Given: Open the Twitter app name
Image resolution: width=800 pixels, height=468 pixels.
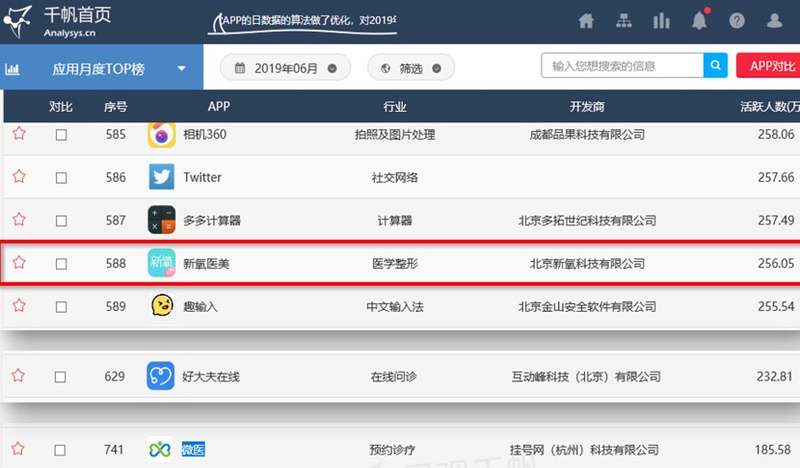Looking at the screenshot, I should tap(203, 177).
